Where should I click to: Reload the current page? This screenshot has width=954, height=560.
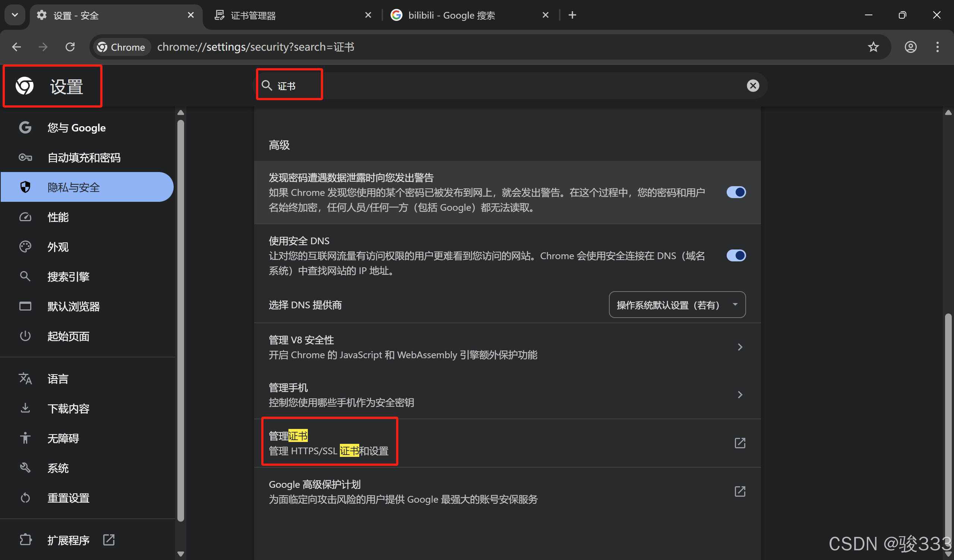coord(70,47)
